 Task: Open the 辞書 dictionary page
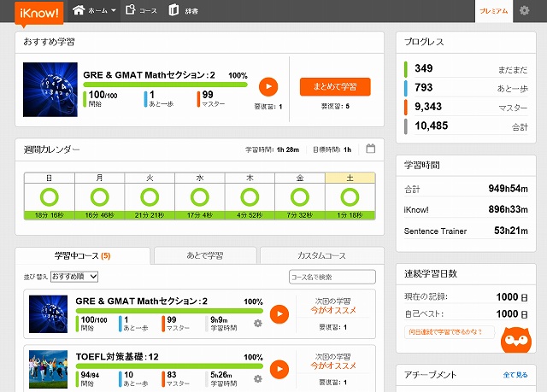pos(184,11)
